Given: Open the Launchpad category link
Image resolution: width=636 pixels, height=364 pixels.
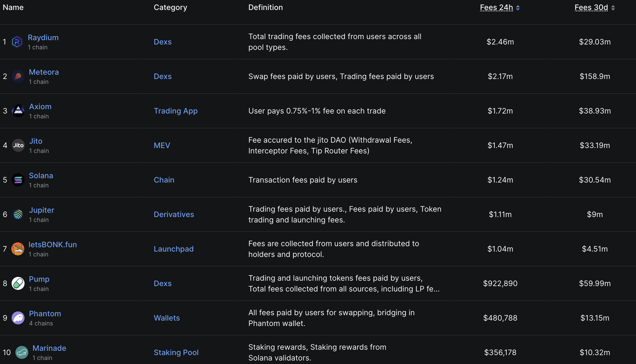Looking at the screenshot, I should (174, 249).
